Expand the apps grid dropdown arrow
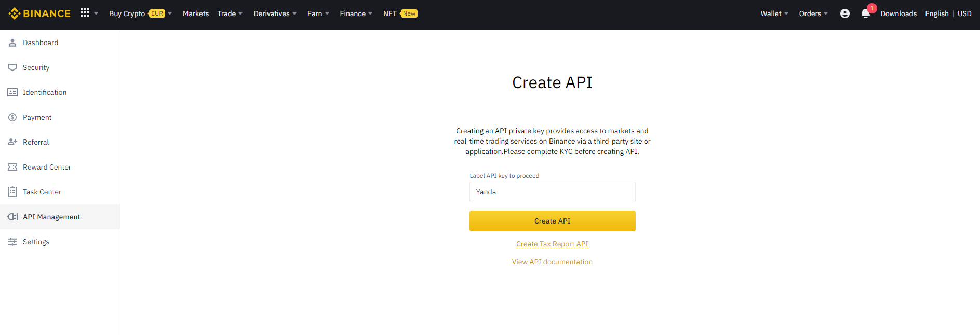The image size is (980, 335). pyautogui.click(x=96, y=13)
